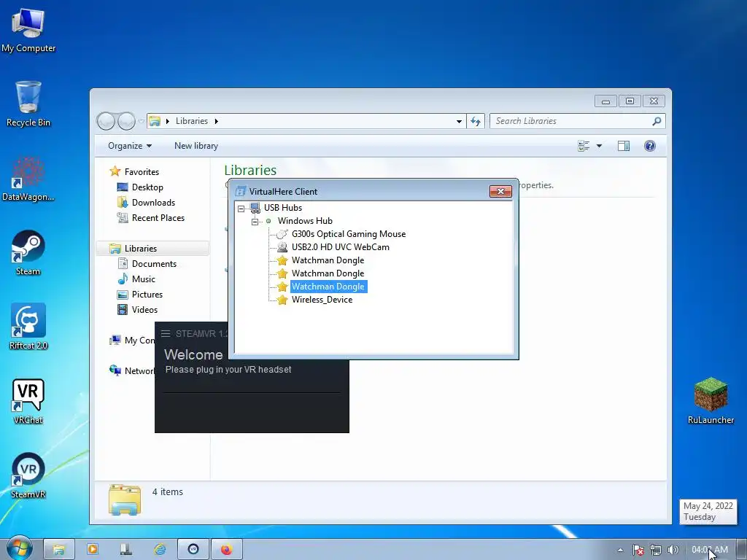Show hidden tray icons arrow
Image resolution: width=747 pixels, height=560 pixels.
point(620,550)
